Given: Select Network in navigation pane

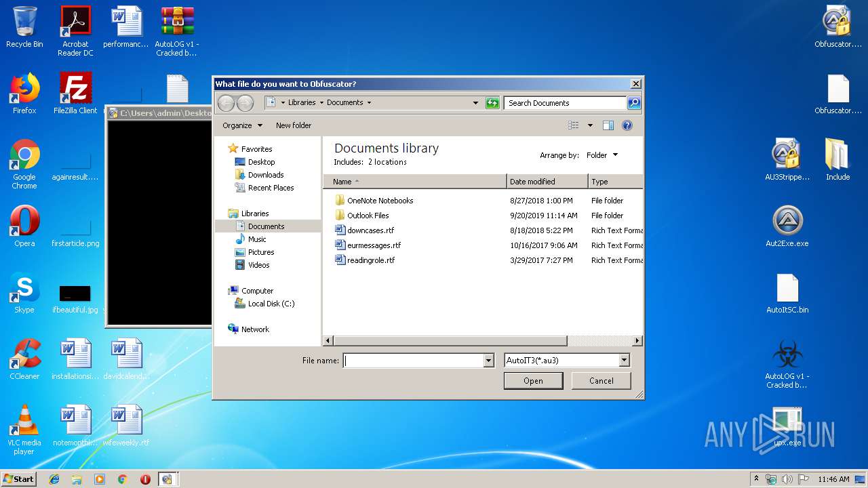Looking at the screenshot, I should coord(255,329).
